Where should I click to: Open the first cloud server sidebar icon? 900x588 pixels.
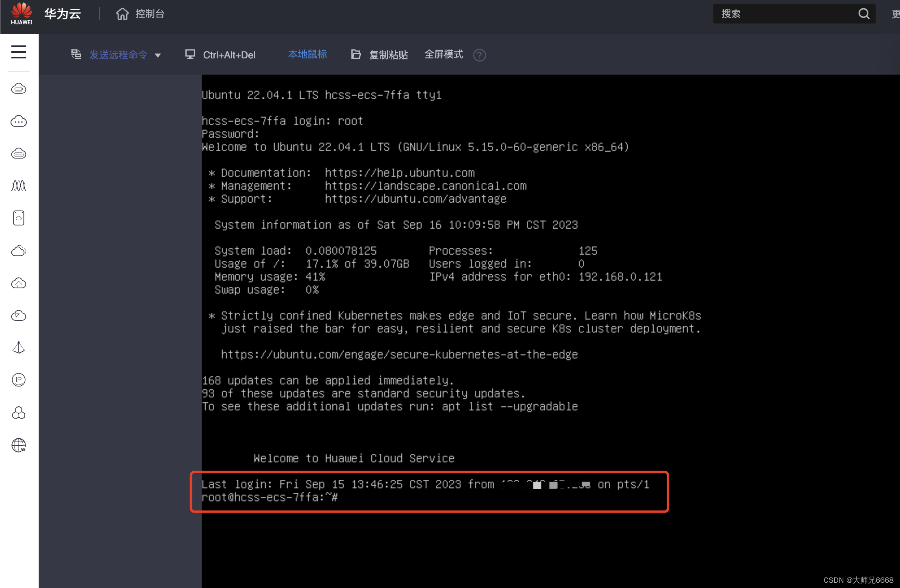coord(19,88)
